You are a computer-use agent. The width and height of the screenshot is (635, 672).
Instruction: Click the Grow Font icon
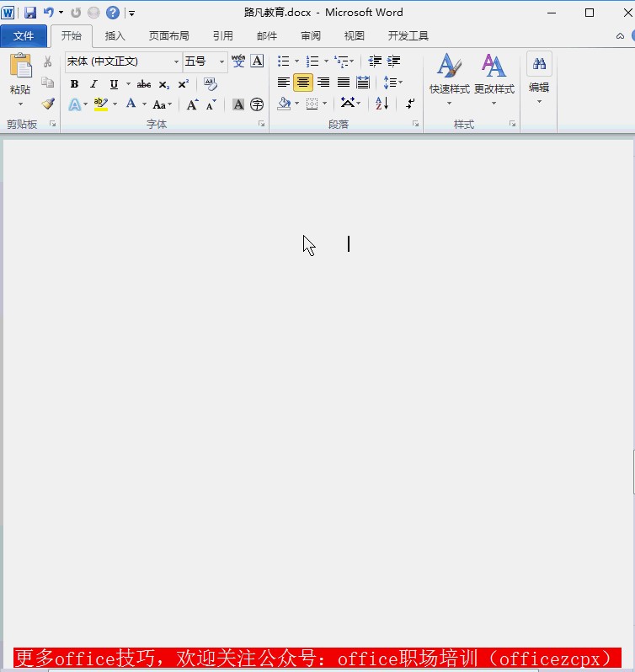click(x=192, y=104)
